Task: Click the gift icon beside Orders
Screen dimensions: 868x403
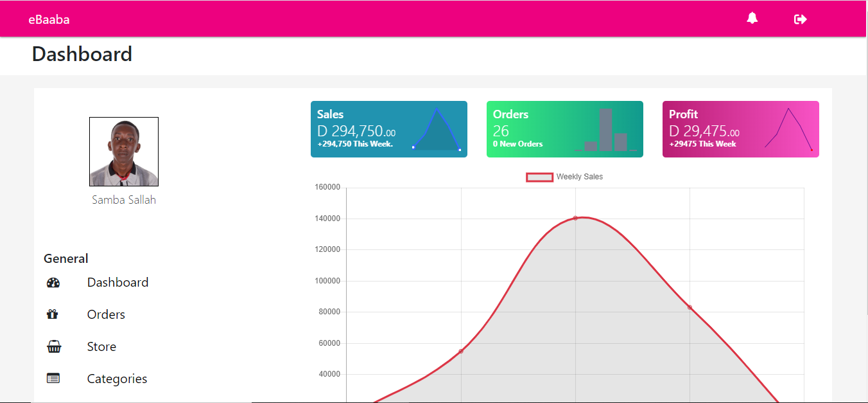Action: pyautogui.click(x=53, y=314)
